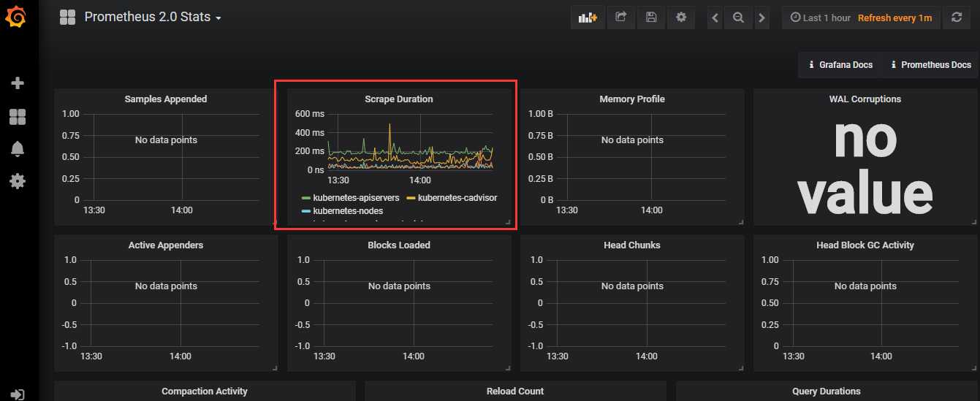
Task: Click the Refresh dashboard icon
Action: click(x=957, y=18)
